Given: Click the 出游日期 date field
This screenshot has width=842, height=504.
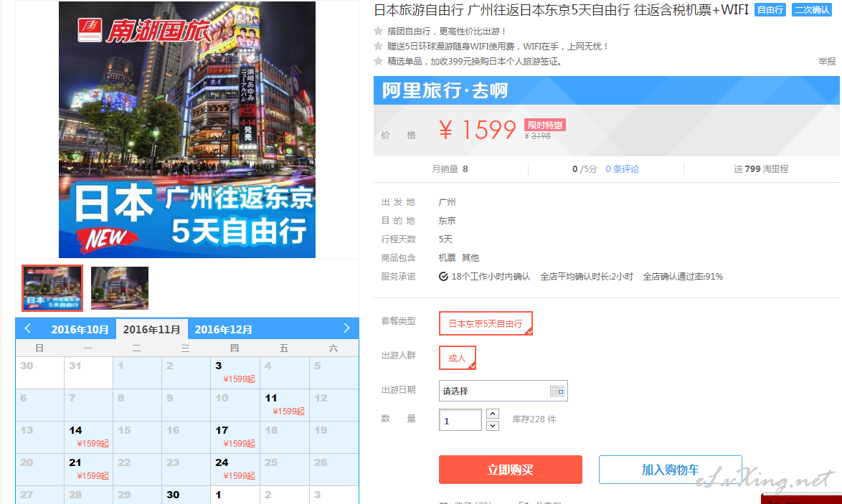Looking at the screenshot, I should tap(503, 391).
